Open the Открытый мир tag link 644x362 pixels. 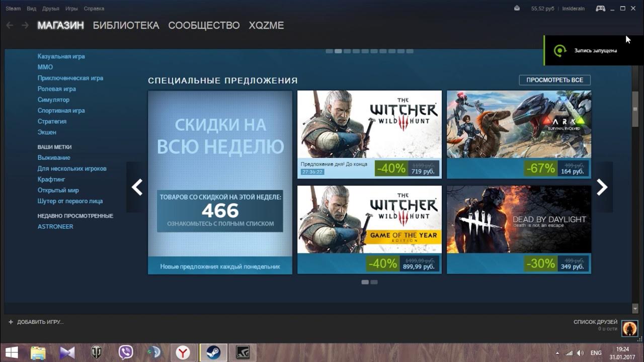pyautogui.click(x=58, y=190)
